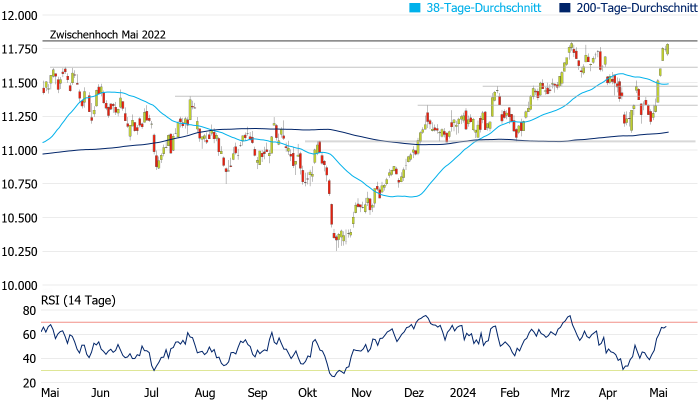
Task: Click the 12.000 price axis label
Action: (19, 16)
